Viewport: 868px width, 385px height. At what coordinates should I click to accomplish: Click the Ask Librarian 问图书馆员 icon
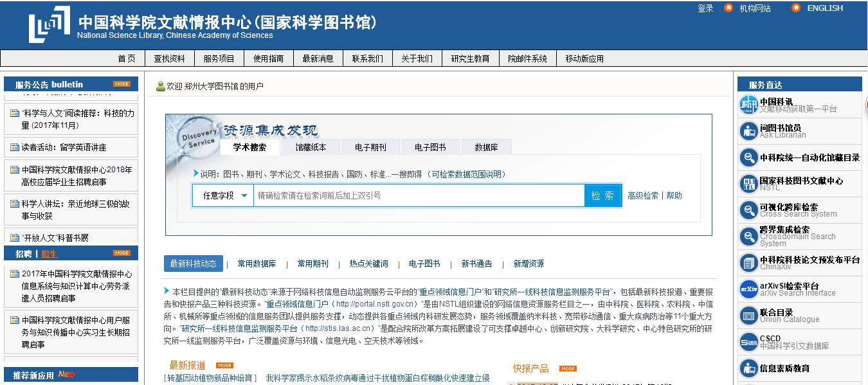(x=748, y=131)
